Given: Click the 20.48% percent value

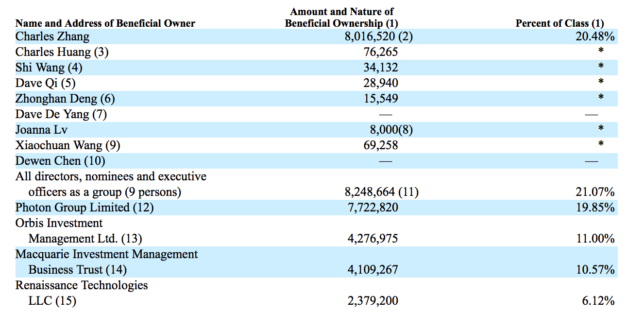Looking at the screenshot, I should 595,36.
